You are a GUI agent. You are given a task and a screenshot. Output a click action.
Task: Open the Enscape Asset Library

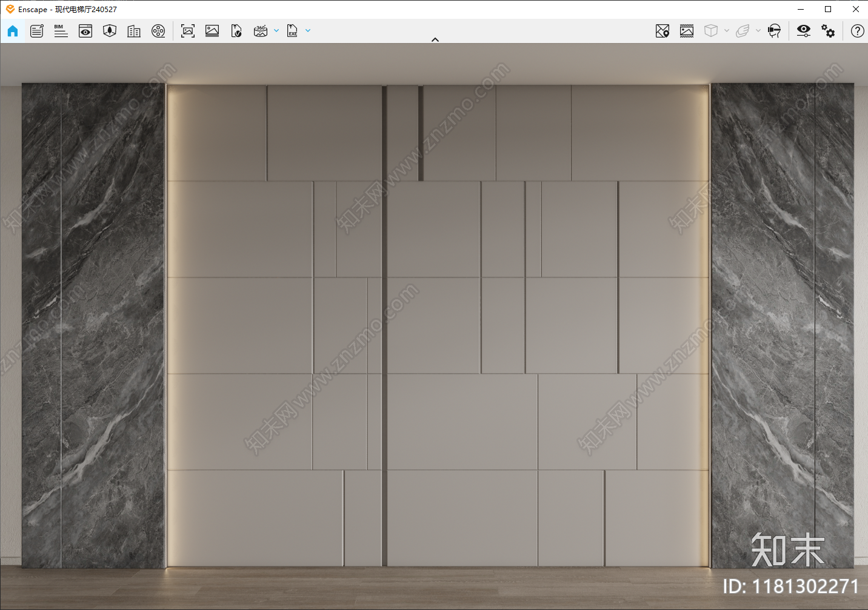(x=110, y=31)
